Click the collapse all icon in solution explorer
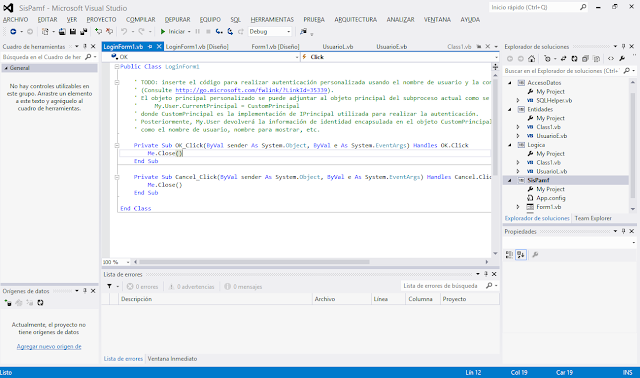This screenshot has height=378, width=640. click(585, 59)
